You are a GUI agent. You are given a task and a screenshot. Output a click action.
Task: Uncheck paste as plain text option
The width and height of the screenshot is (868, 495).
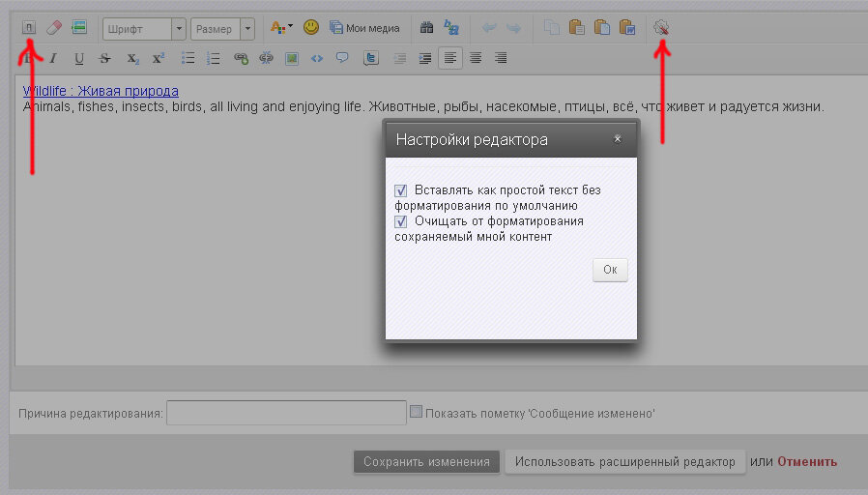(401, 190)
